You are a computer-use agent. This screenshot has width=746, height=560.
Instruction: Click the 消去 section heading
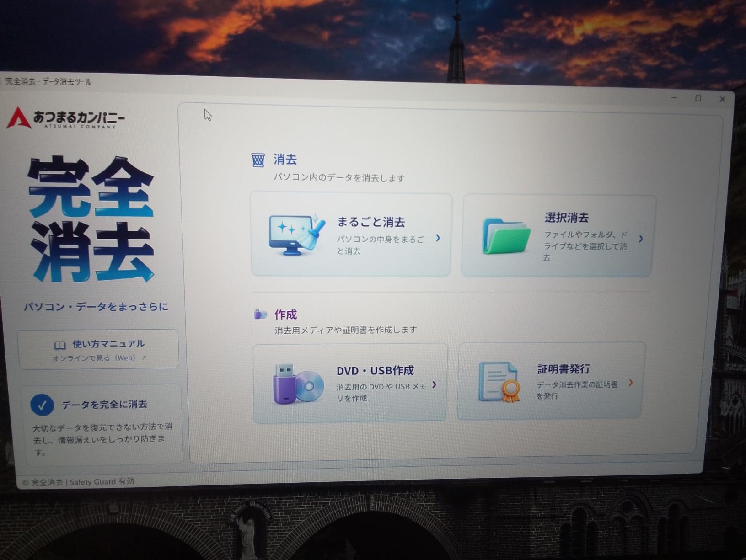(x=285, y=160)
